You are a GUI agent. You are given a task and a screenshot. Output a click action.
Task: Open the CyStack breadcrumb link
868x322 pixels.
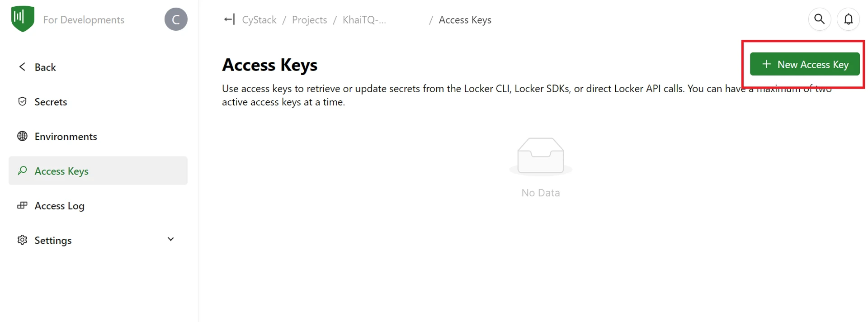259,19
